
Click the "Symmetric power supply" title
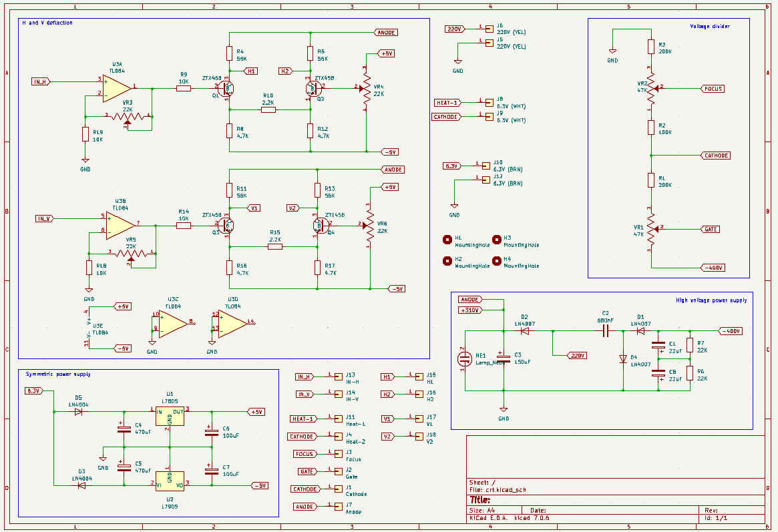(58, 374)
